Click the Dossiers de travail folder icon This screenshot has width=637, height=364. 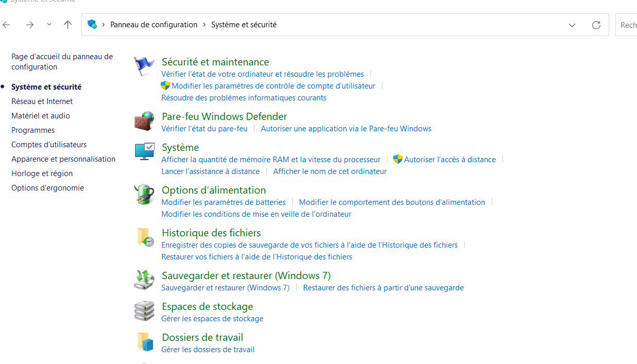(x=145, y=342)
